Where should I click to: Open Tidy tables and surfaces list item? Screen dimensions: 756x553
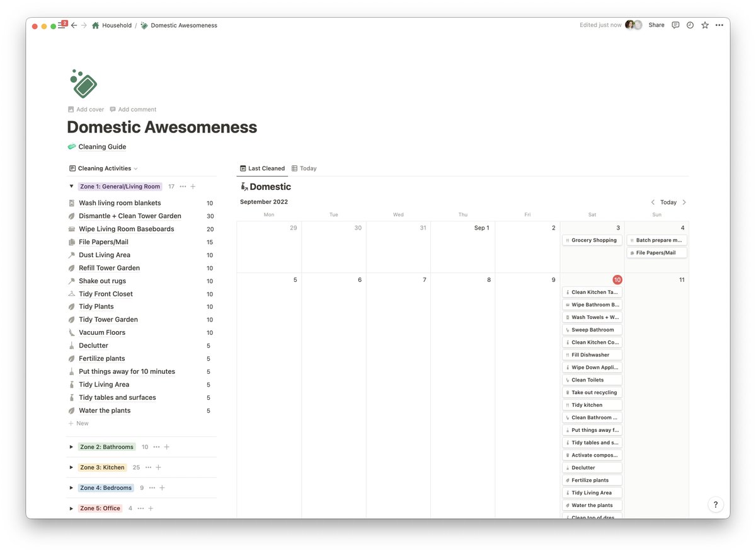(117, 397)
